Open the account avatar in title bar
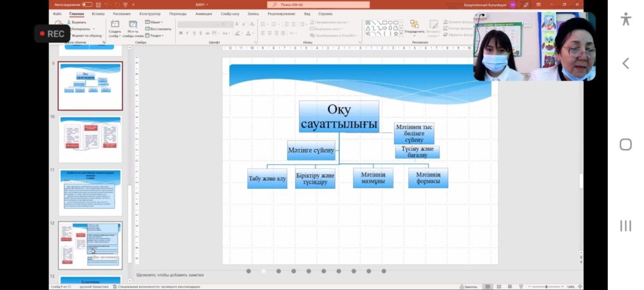 coord(513,5)
